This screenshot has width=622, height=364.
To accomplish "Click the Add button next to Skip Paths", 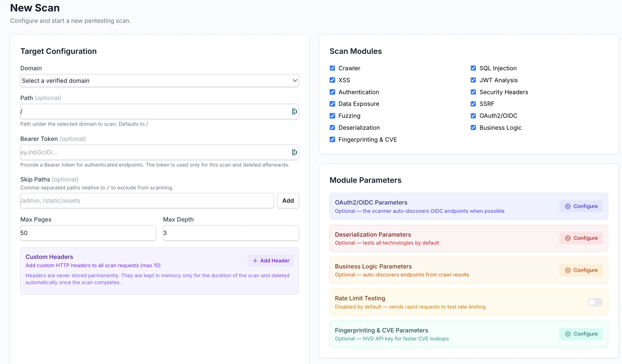I will coord(288,201).
